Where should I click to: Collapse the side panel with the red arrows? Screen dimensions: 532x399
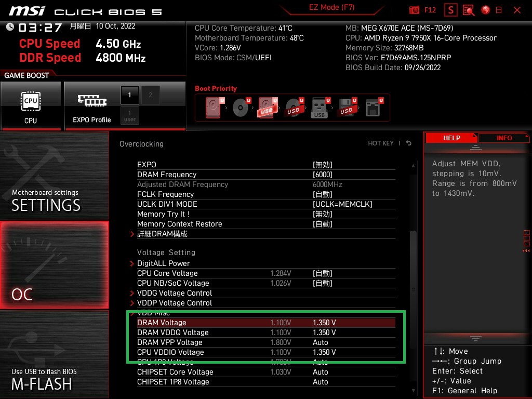click(x=526, y=251)
